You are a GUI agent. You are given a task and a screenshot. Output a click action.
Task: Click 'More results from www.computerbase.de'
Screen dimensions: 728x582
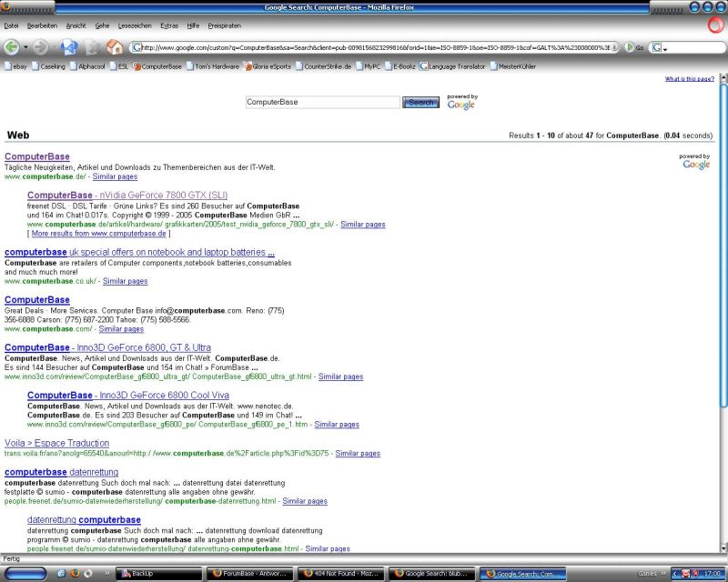(98, 234)
